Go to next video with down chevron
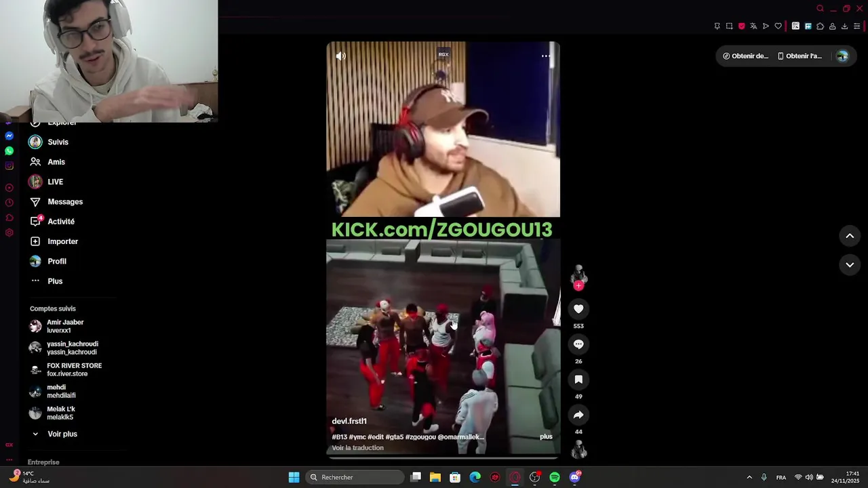Viewport: 868px width, 488px height. pyautogui.click(x=850, y=265)
